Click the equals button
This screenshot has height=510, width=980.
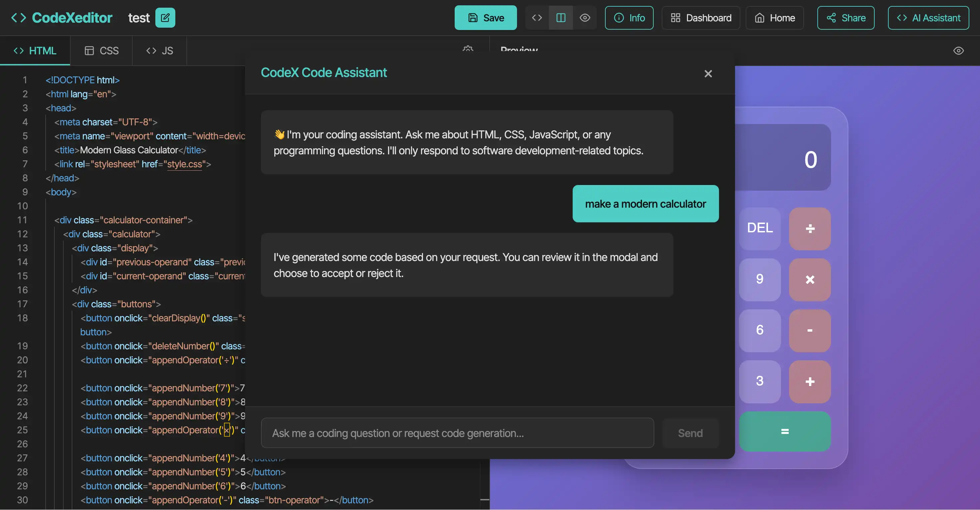(x=785, y=431)
